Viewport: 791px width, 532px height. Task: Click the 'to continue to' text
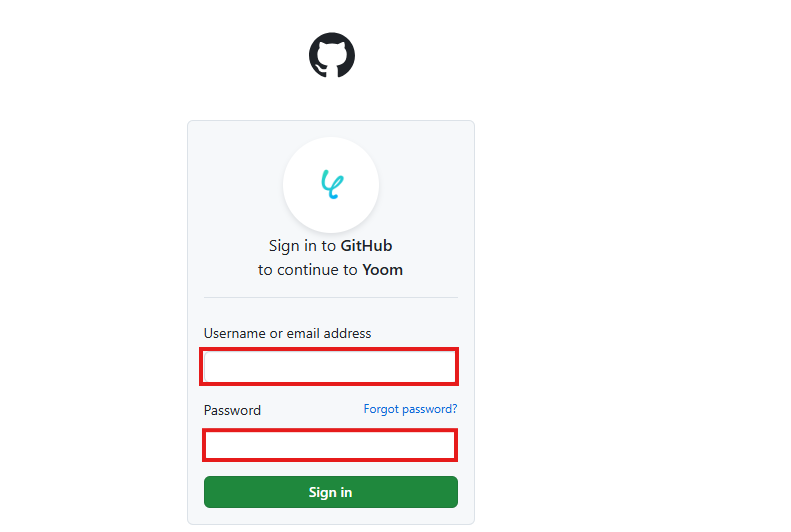coord(308,270)
